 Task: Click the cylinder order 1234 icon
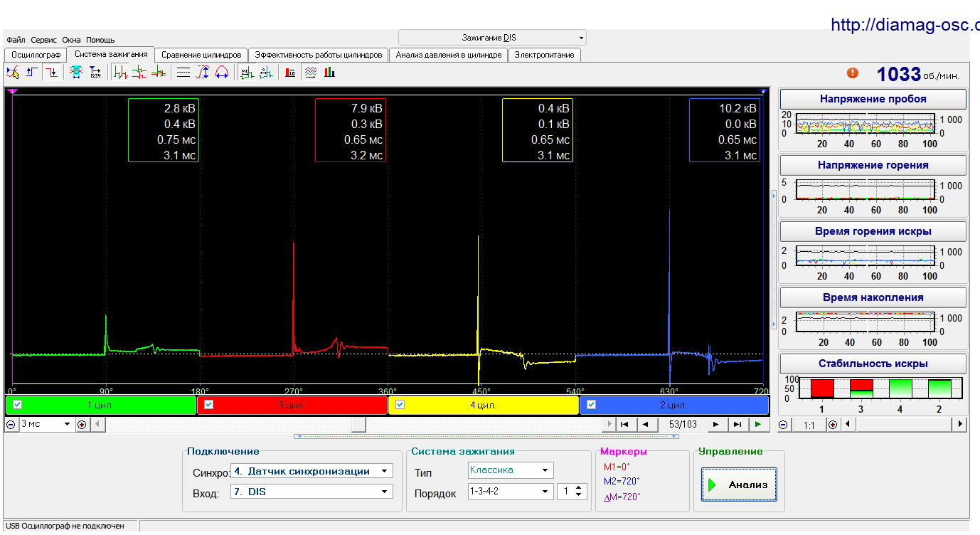(x=95, y=72)
